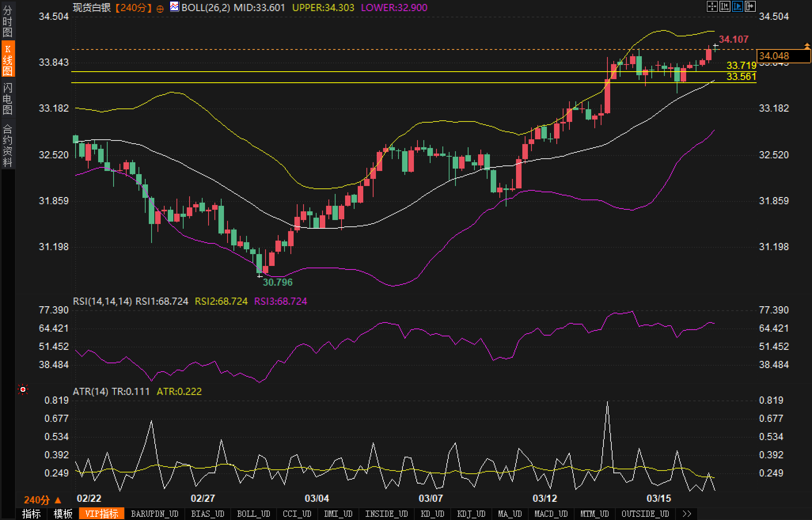Screen dimensions: 812x520
Task: Click the high price label 34.107
Action: (x=734, y=39)
